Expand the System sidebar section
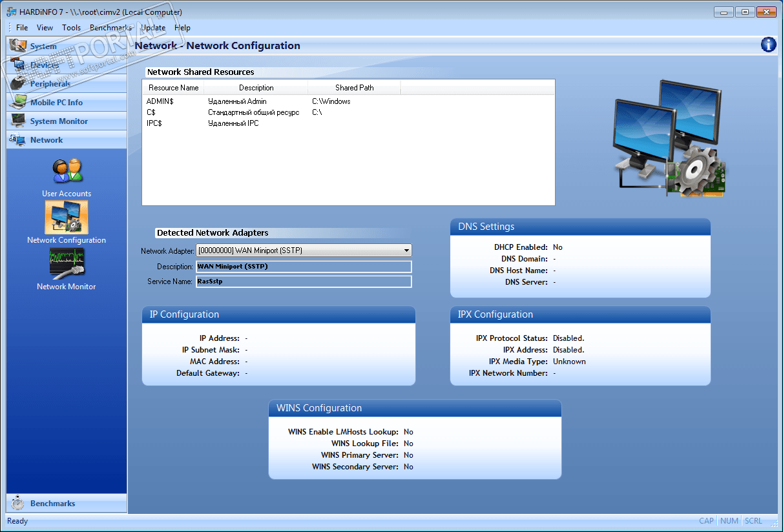 click(67, 46)
